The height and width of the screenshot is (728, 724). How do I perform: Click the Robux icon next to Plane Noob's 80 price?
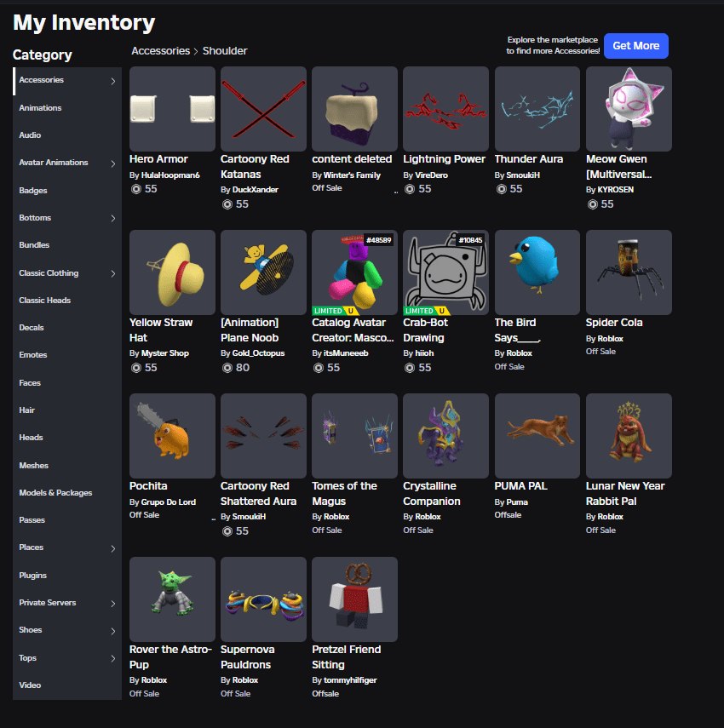pos(227,367)
